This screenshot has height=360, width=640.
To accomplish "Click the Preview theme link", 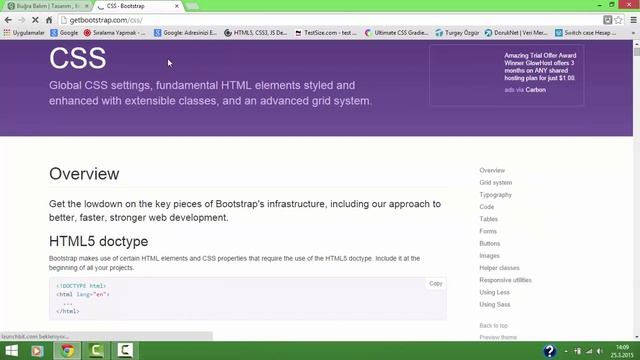I will pyautogui.click(x=498, y=337).
